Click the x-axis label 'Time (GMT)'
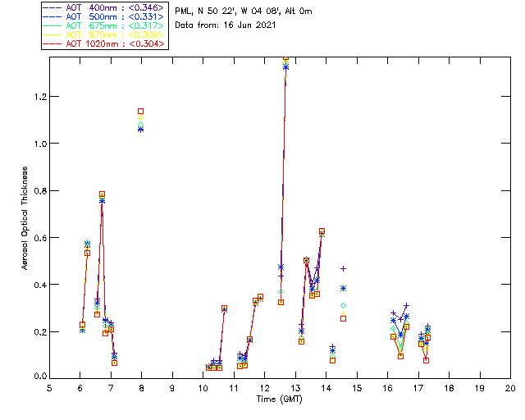 pyautogui.click(x=280, y=399)
